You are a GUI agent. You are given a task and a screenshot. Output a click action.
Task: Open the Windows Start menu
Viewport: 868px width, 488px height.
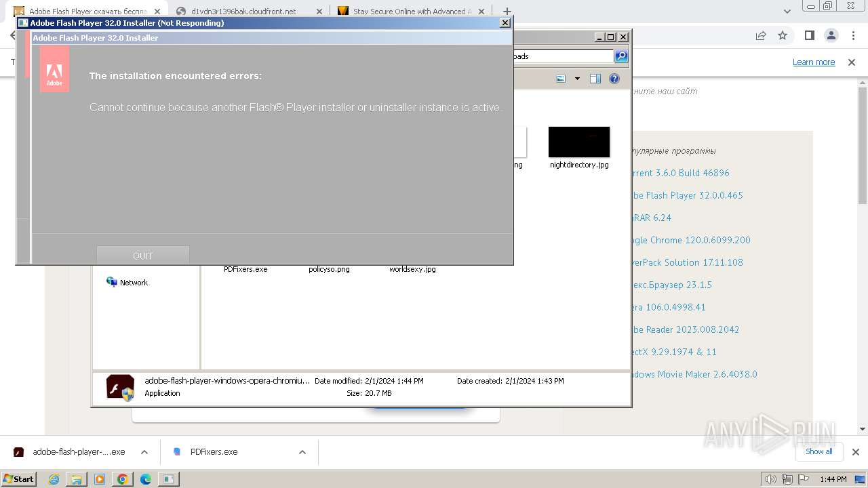coord(19,479)
